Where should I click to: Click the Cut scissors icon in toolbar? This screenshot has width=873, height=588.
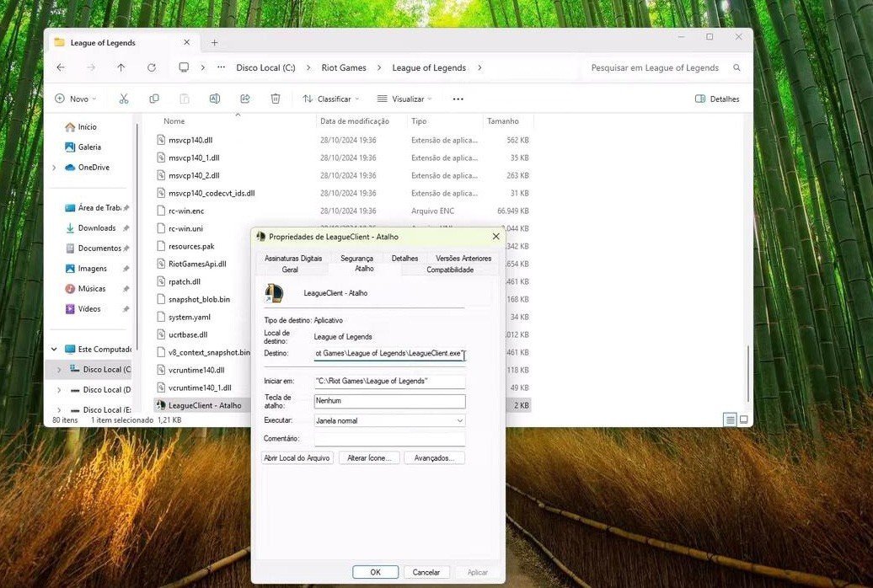(x=124, y=99)
